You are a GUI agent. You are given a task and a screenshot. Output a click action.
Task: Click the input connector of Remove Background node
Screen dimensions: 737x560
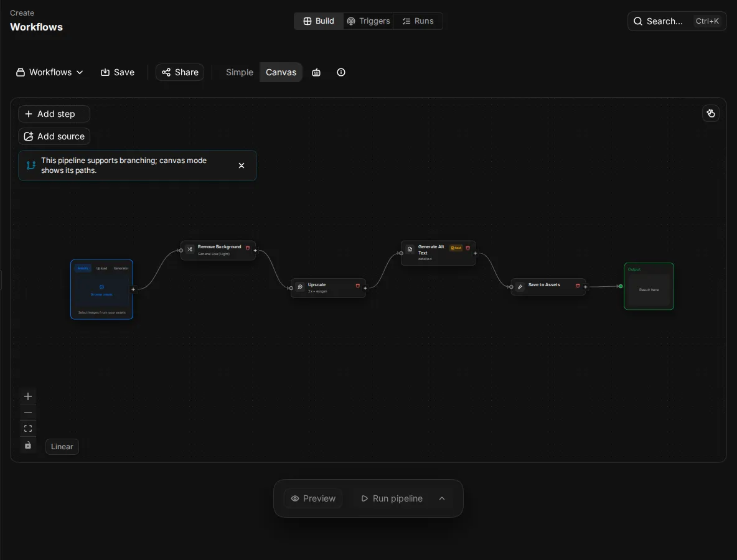coord(181,250)
